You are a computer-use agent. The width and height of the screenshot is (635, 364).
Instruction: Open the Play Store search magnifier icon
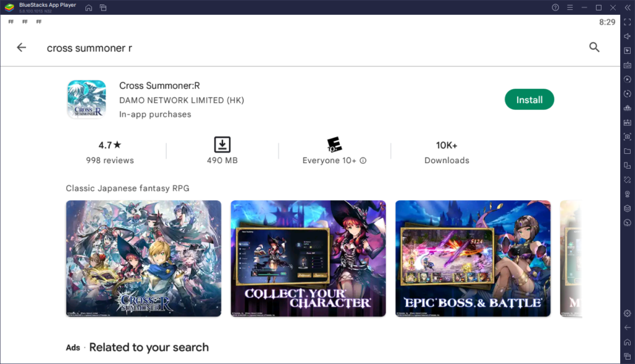(x=594, y=47)
